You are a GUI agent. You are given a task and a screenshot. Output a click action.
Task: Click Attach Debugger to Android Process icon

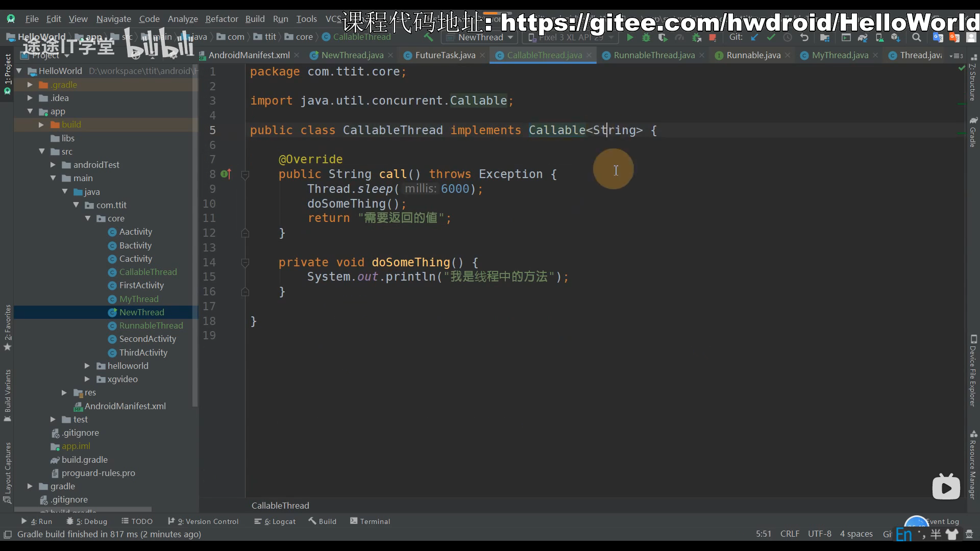696,37
